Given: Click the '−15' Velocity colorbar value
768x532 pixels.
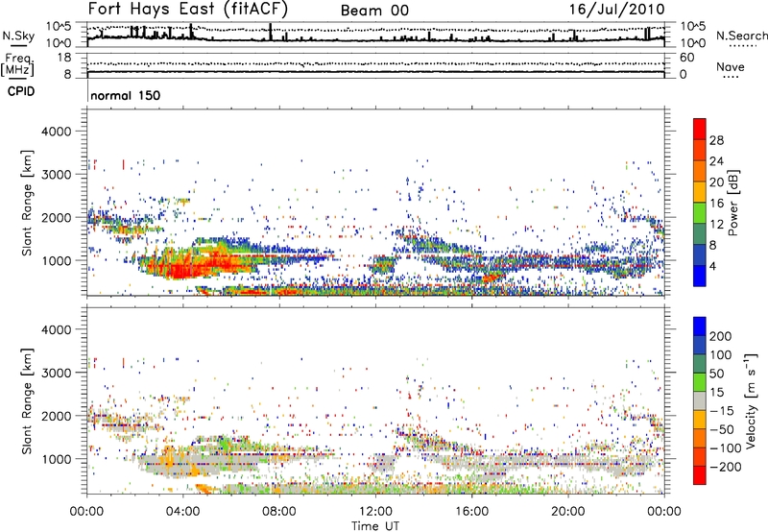Looking at the screenshot, I should click(722, 411).
